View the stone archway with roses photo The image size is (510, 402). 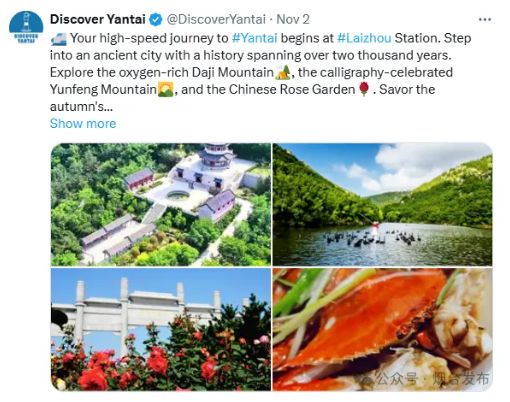pyautogui.click(x=161, y=329)
